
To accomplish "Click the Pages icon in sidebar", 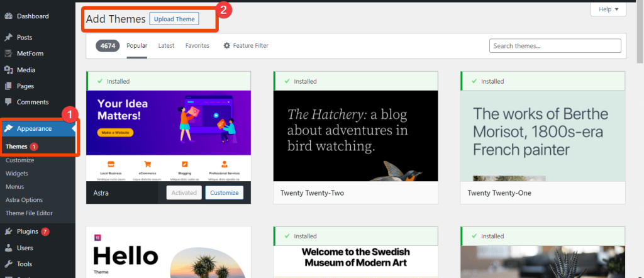I will pyautogui.click(x=9, y=86).
